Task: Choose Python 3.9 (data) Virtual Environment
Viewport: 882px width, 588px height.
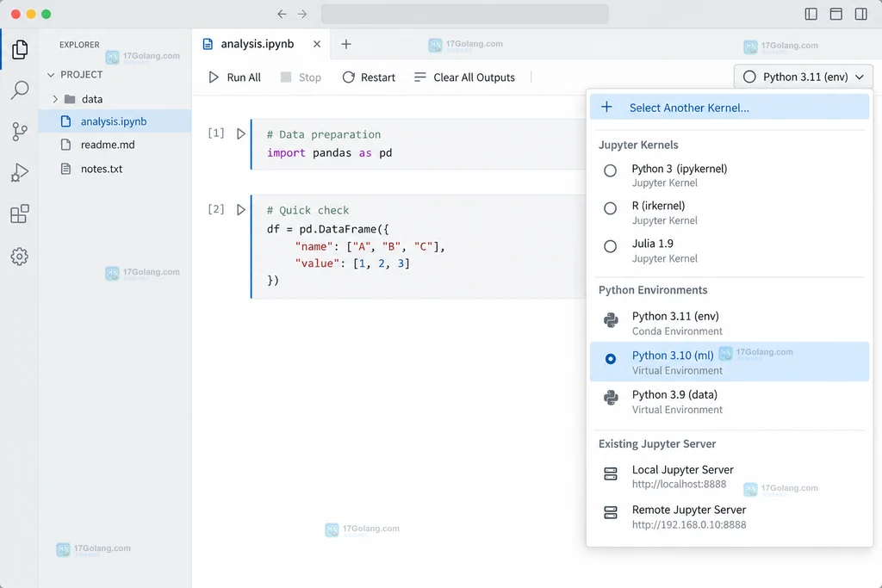Action: tap(729, 401)
